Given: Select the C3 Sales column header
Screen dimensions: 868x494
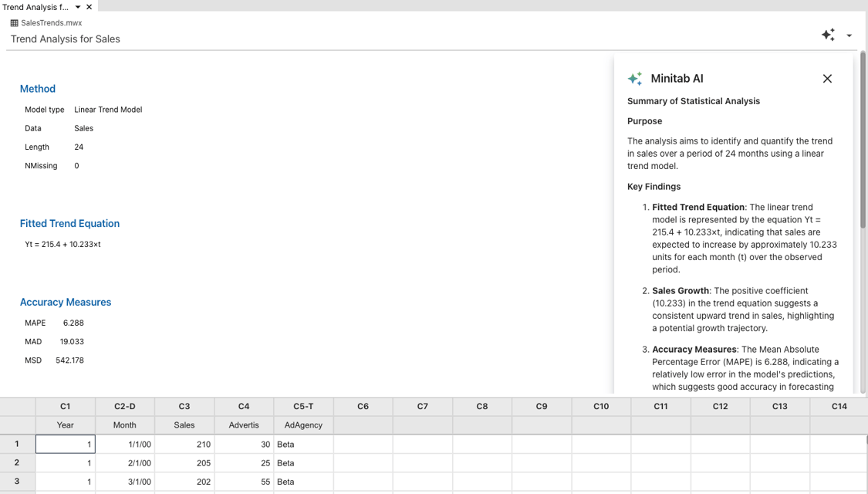Looking at the screenshot, I should click(x=184, y=406).
